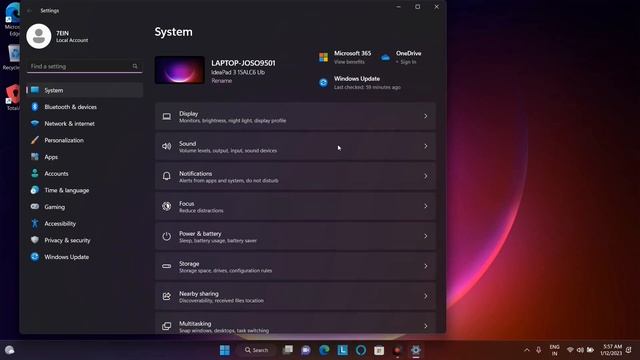
Task: Click the 7EIN Local Account profile
Action: pos(58,36)
